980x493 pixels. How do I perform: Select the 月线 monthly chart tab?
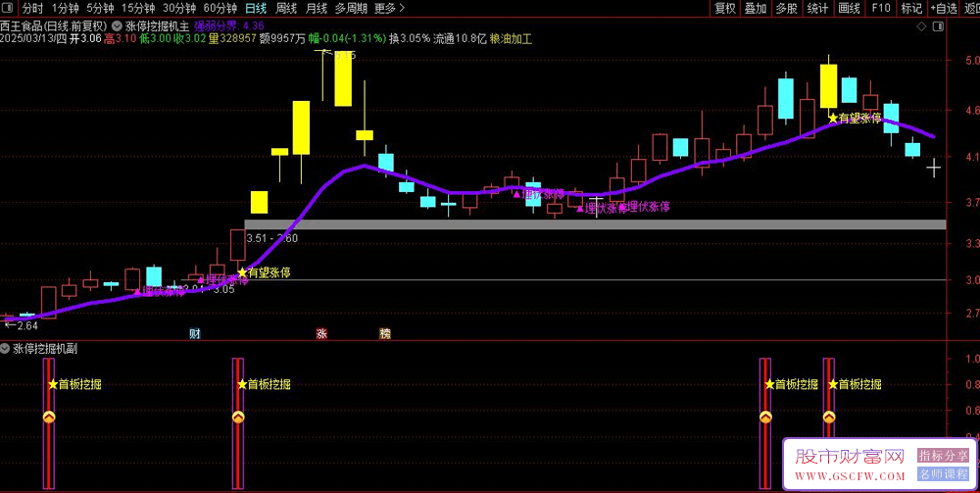click(x=317, y=8)
